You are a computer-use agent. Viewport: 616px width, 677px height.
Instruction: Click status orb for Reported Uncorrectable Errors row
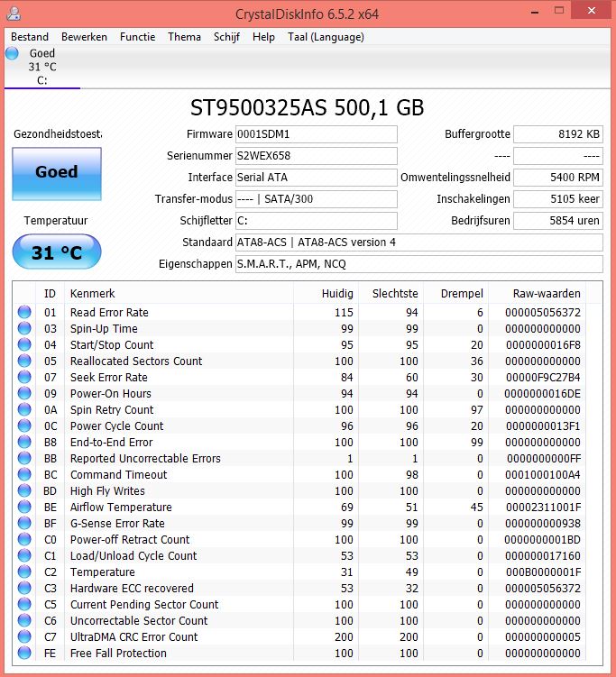pos(24,458)
